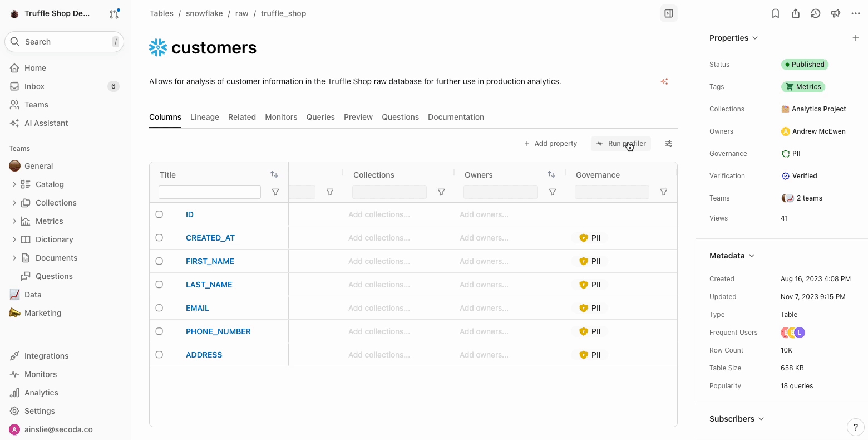Viewport: 868px width, 440px height.
Task: Expand the Dictionary tree item
Action: coord(14,239)
